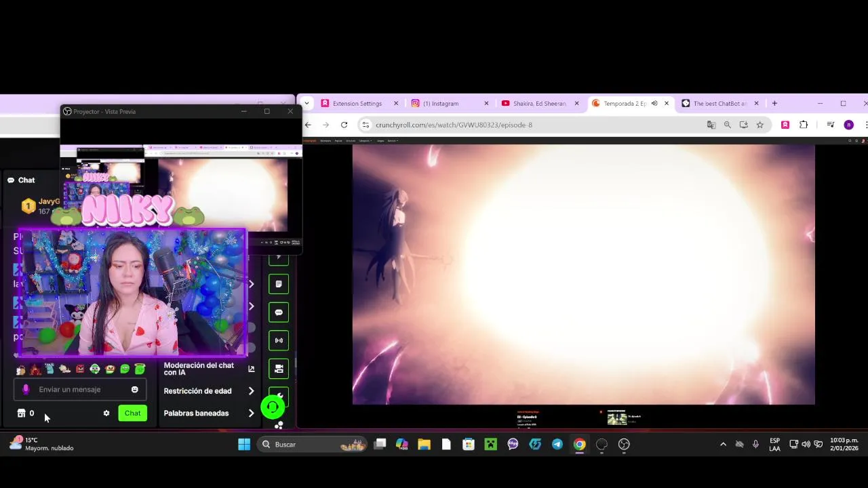
Task: Open the media controls icon in Chrome
Action: pyautogui.click(x=831, y=125)
